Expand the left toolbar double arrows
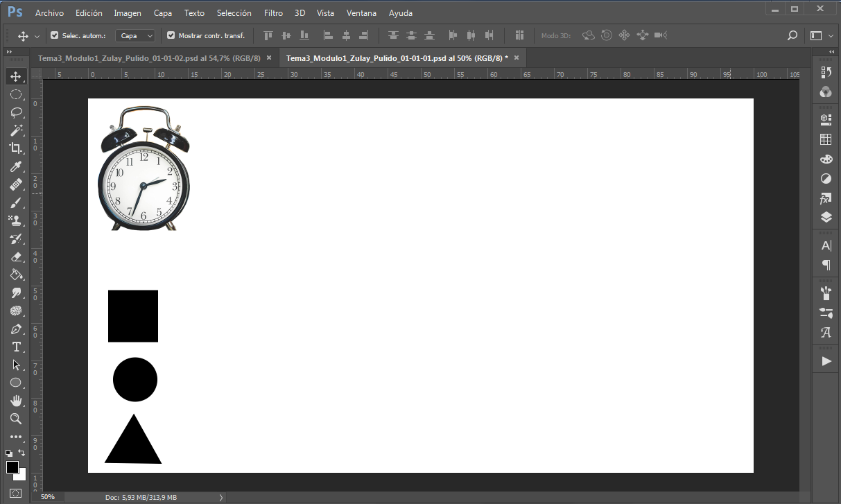Image resolution: width=841 pixels, height=504 pixels. pos(9,53)
